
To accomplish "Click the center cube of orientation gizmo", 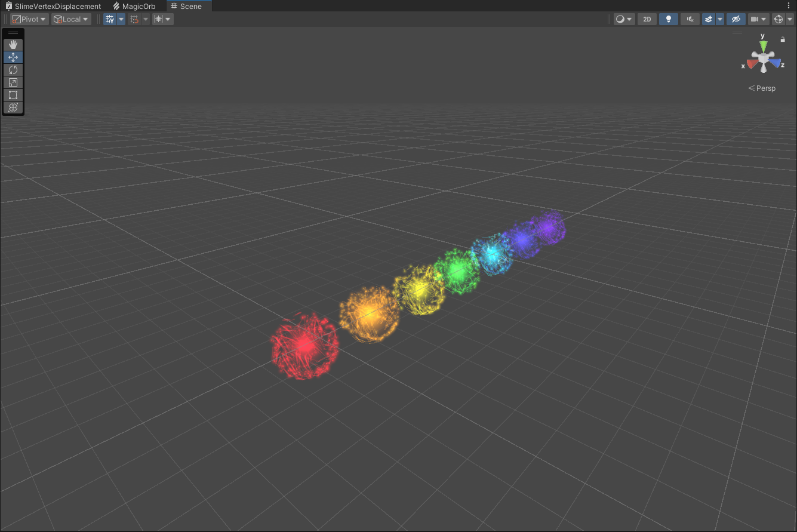I will pos(763,57).
